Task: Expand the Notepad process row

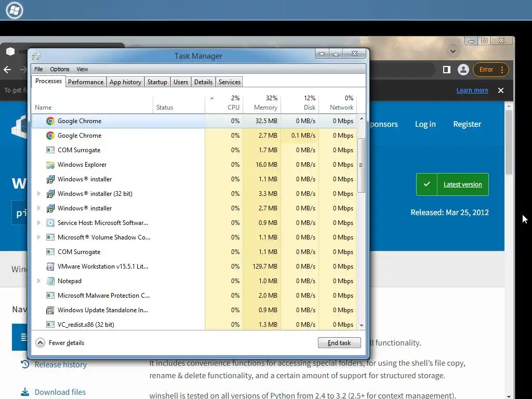Action: pos(38,281)
